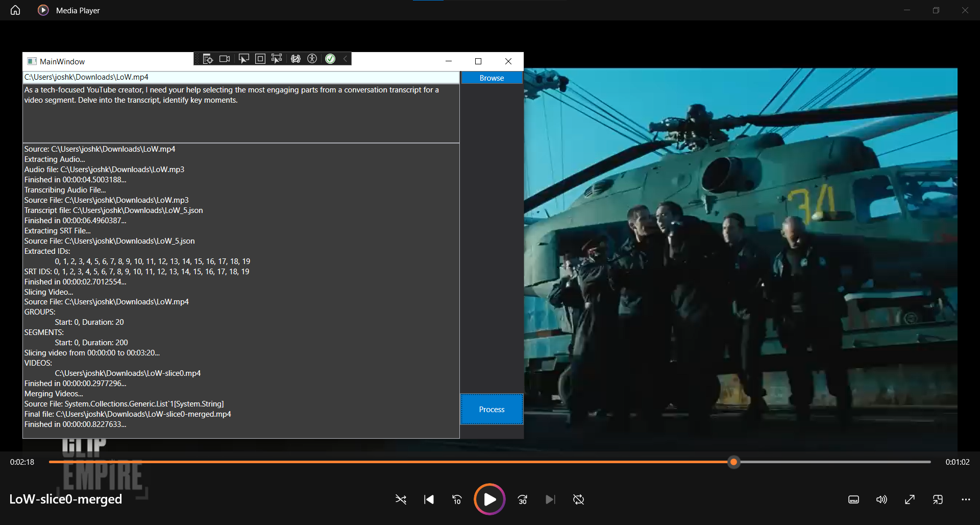Open subtitles and captions options

pyautogui.click(x=853, y=499)
